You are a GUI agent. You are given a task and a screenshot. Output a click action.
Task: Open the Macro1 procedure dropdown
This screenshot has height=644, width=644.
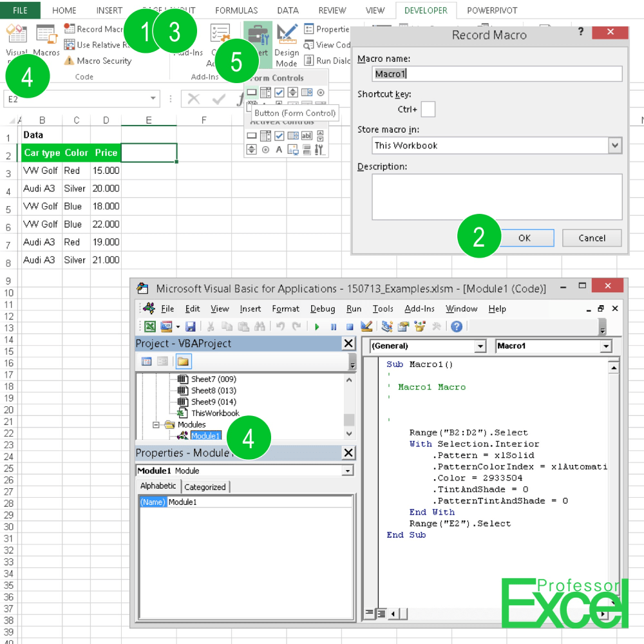coord(605,346)
